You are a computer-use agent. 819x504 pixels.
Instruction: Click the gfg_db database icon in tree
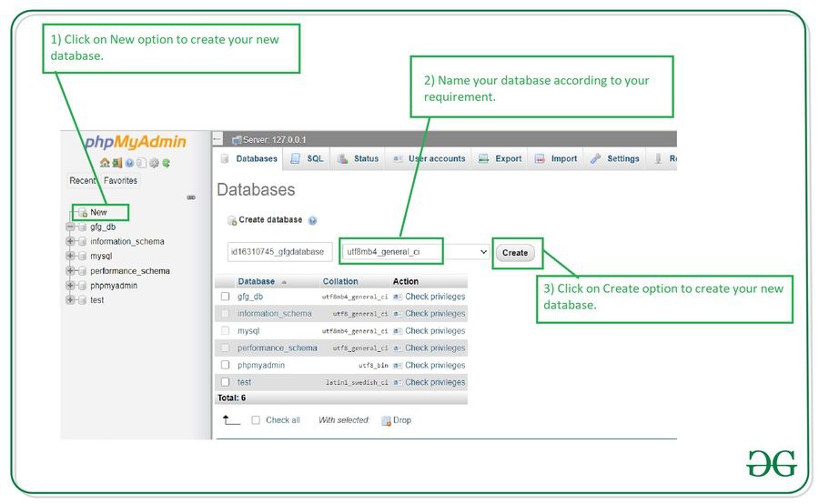[x=82, y=227]
